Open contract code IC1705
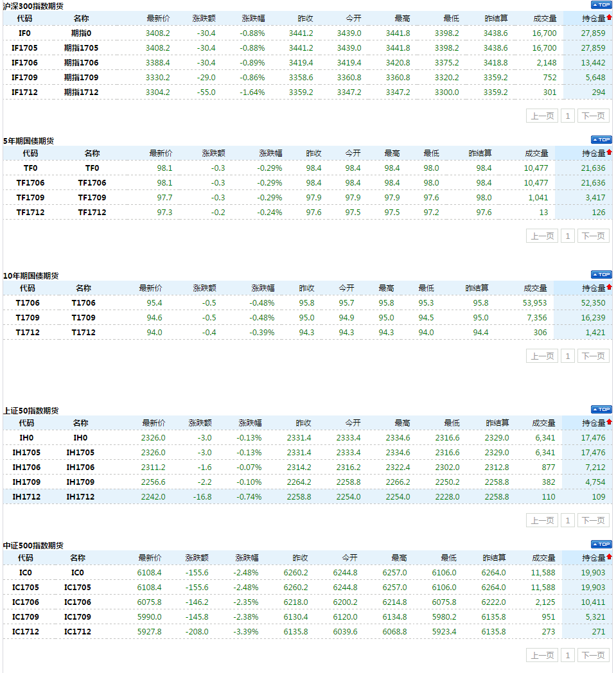 (25, 587)
